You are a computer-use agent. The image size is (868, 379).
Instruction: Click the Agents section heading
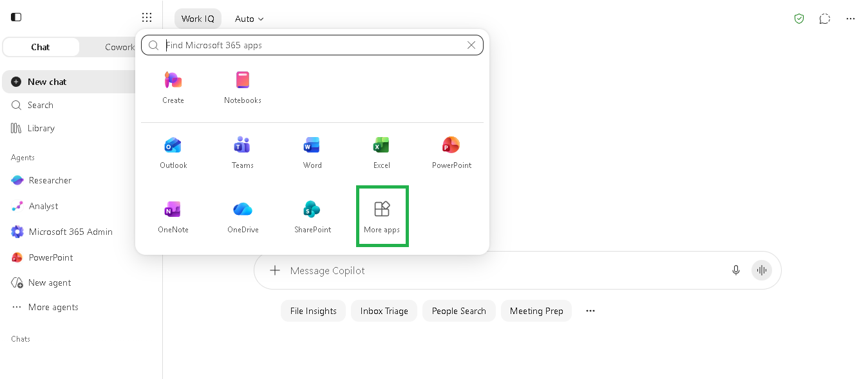(23, 158)
